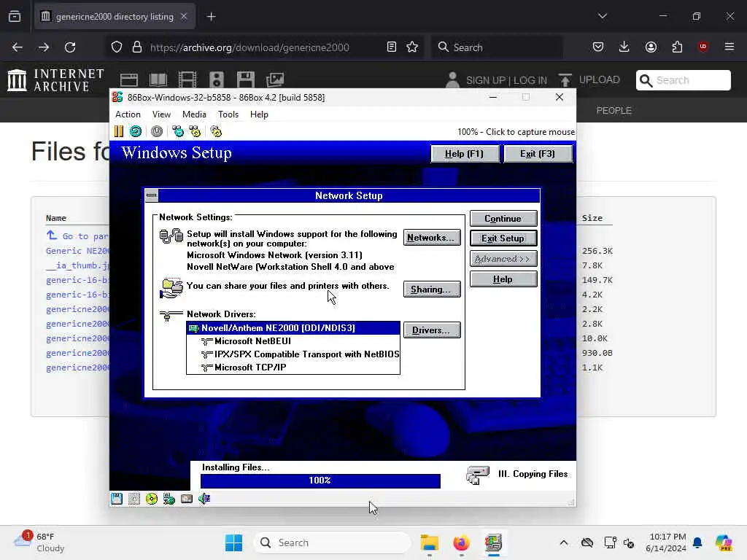Click the Firefox Search box

tap(497, 47)
